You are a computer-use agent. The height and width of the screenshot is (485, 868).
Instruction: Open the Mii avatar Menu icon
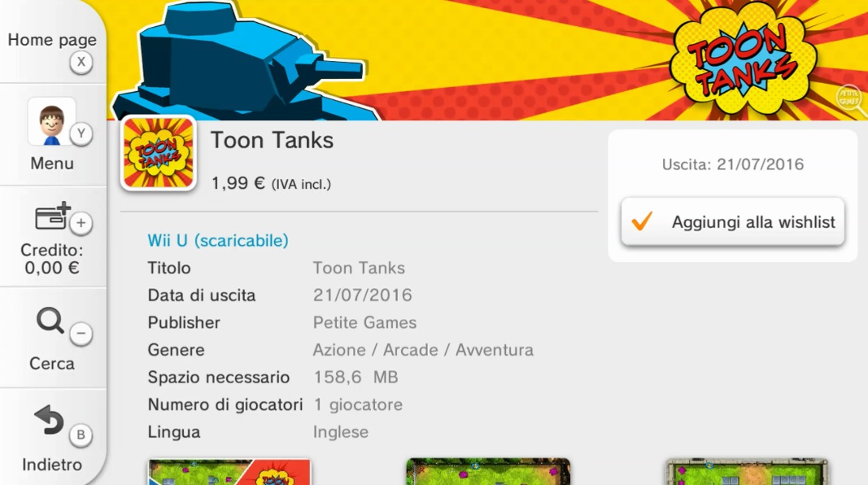(x=51, y=122)
